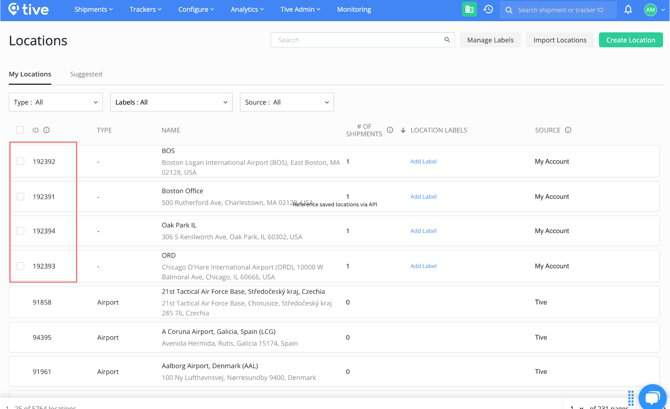Click the locations search magnifier icon
Screen dimensions: 670x409
(x=447, y=40)
